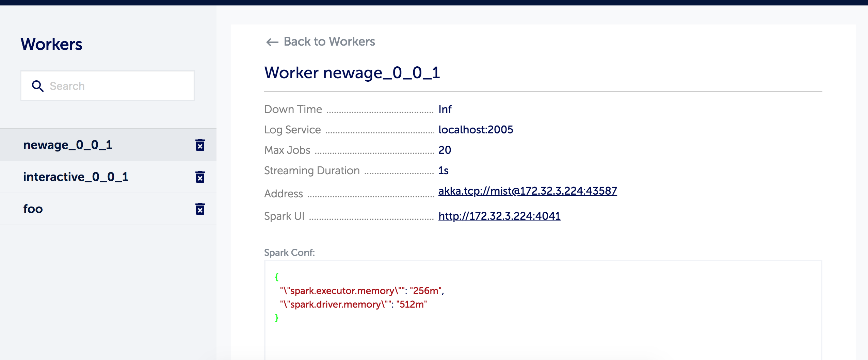Viewport: 868px width, 360px height.
Task: Delete the newage_0_0_1 worker
Action: [200, 145]
